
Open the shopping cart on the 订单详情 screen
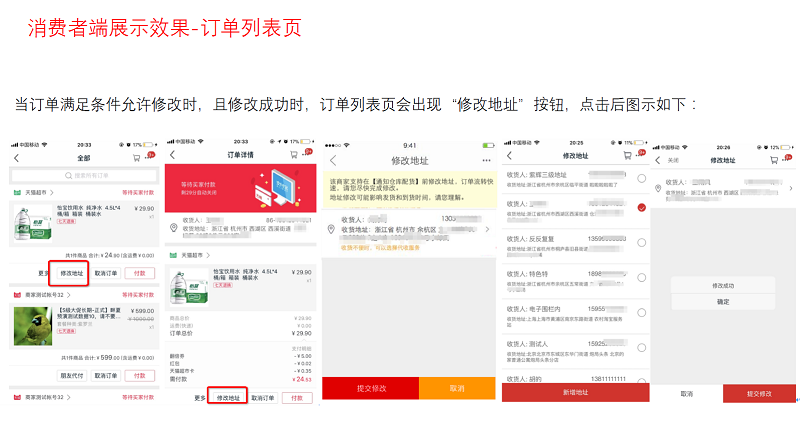click(293, 155)
